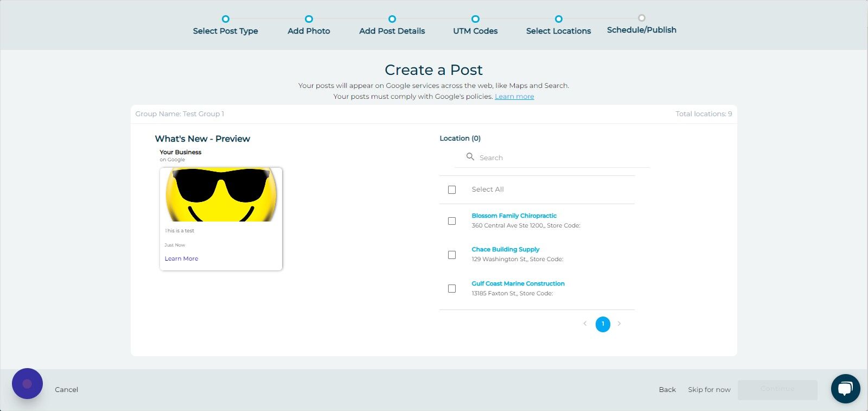Click 'This is a test' preview text

180,231
